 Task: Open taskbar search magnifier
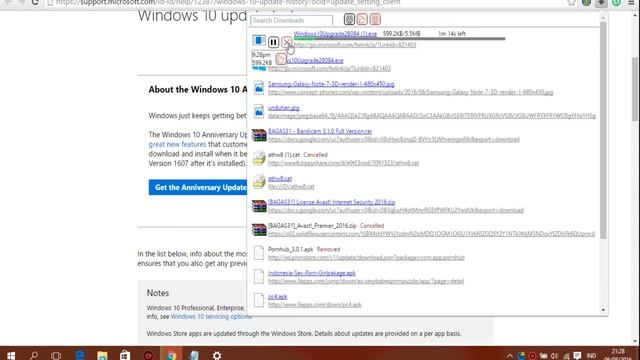pos(34,355)
